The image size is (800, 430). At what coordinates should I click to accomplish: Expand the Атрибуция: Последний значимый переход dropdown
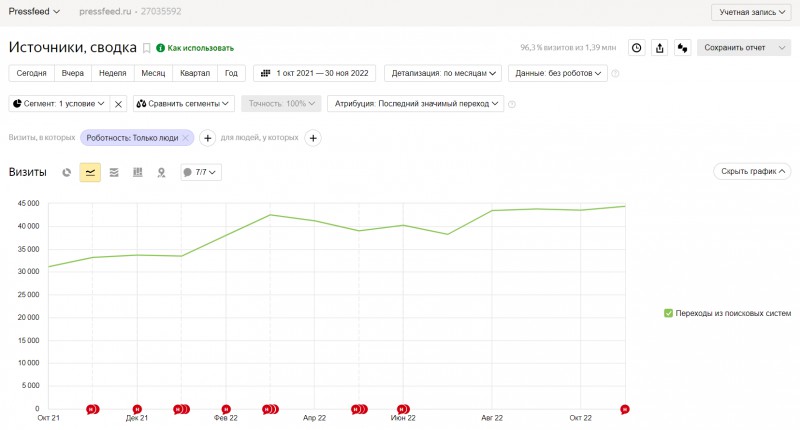click(x=415, y=104)
